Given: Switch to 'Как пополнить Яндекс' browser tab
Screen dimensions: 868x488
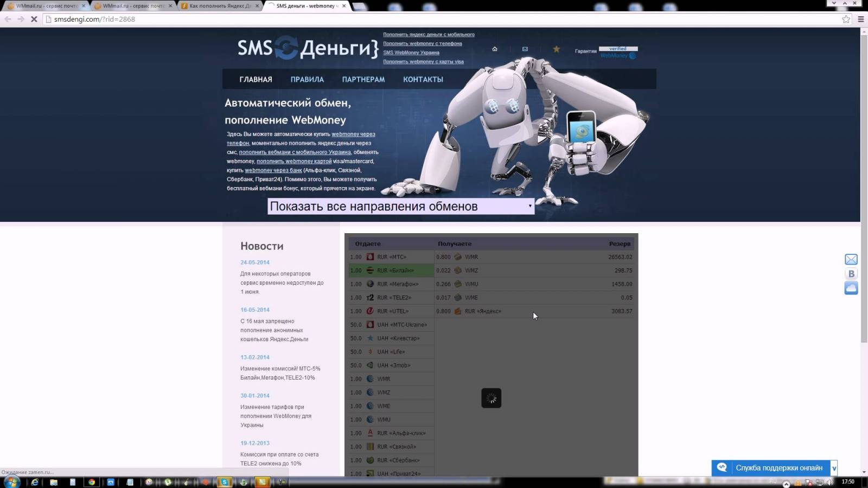Looking at the screenshot, I should pyautogui.click(x=219, y=6).
